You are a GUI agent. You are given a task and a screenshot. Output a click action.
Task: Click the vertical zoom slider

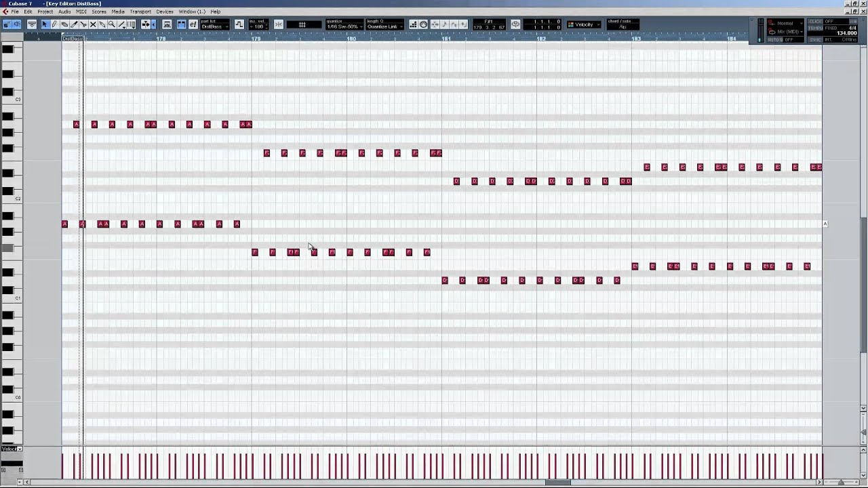(x=863, y=432)
